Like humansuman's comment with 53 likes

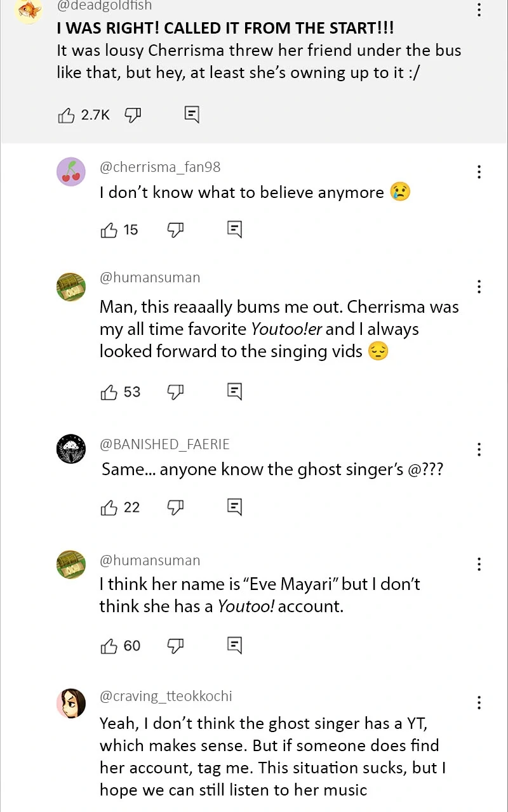109,392
